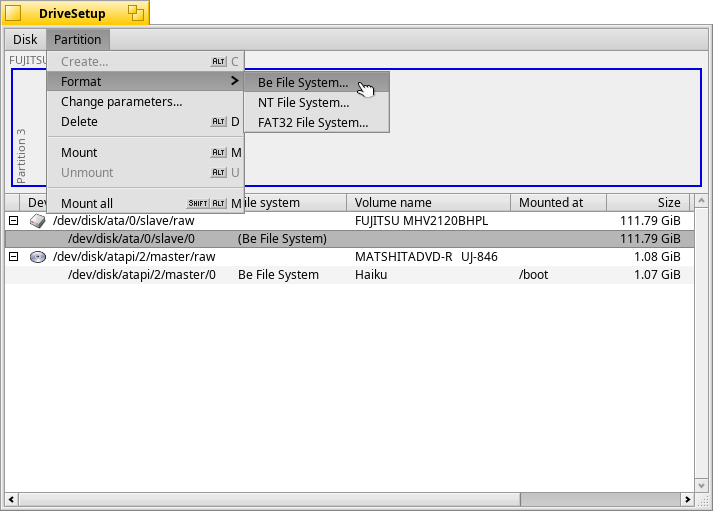Choose NT File System format option
The width and height of the screenshot is (713, 511).
click(303, 102)
